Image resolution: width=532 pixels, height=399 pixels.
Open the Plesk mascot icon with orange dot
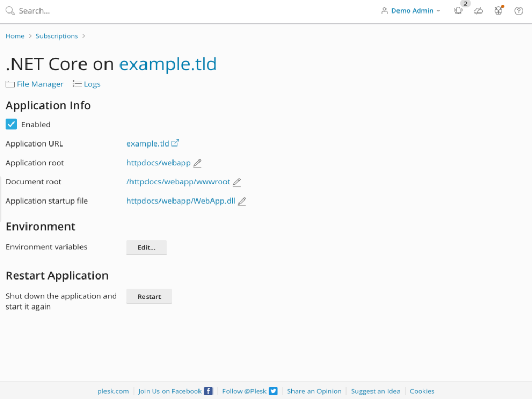(498, 10)
